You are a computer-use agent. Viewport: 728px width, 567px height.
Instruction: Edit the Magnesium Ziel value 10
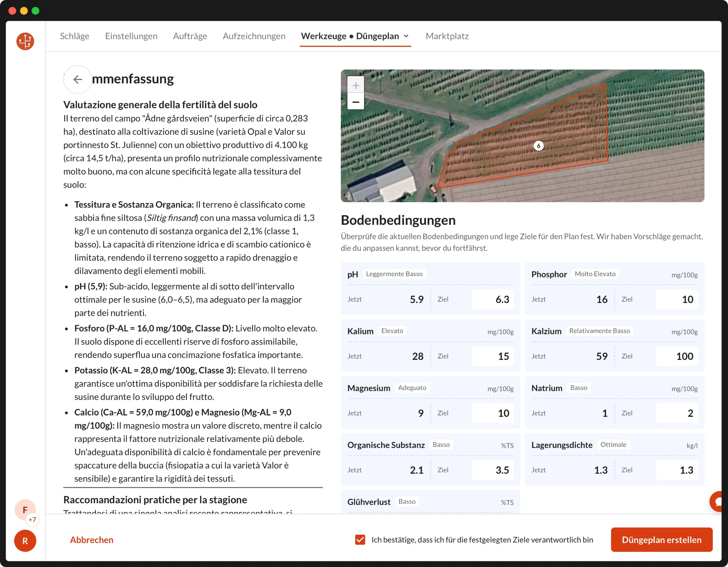pos(493,413)
